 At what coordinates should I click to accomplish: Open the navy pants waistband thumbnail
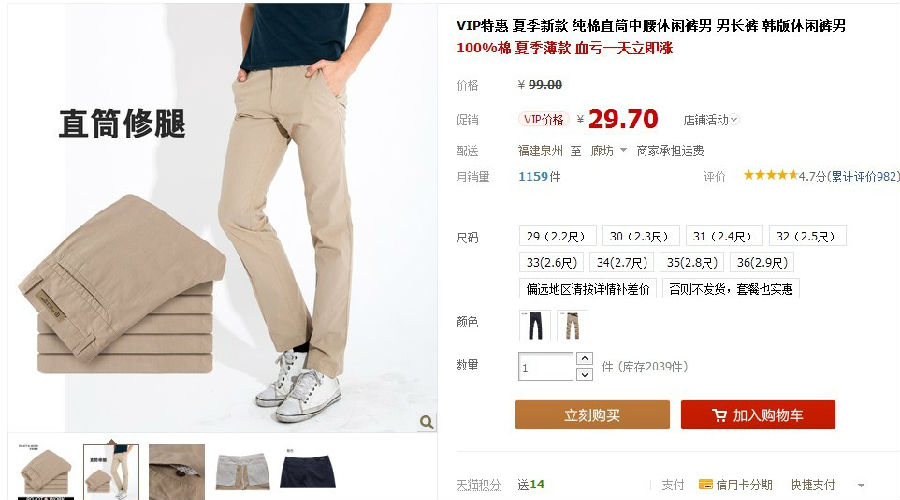pyautogui.click(x=308, y=471)
